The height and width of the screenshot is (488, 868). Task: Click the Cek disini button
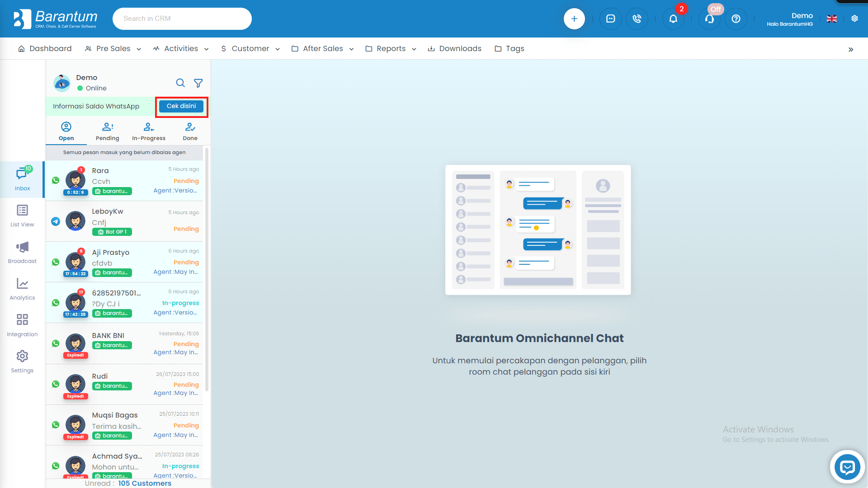181,106
